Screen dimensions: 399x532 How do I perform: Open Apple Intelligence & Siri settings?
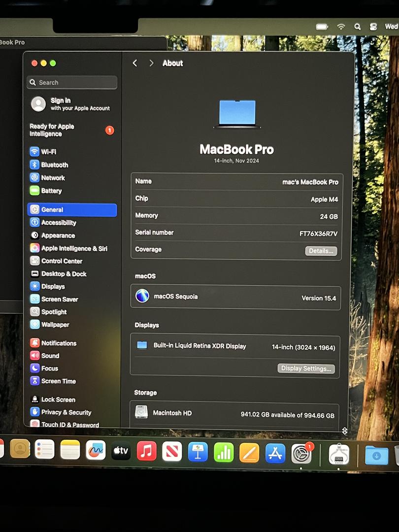point(69,248)
